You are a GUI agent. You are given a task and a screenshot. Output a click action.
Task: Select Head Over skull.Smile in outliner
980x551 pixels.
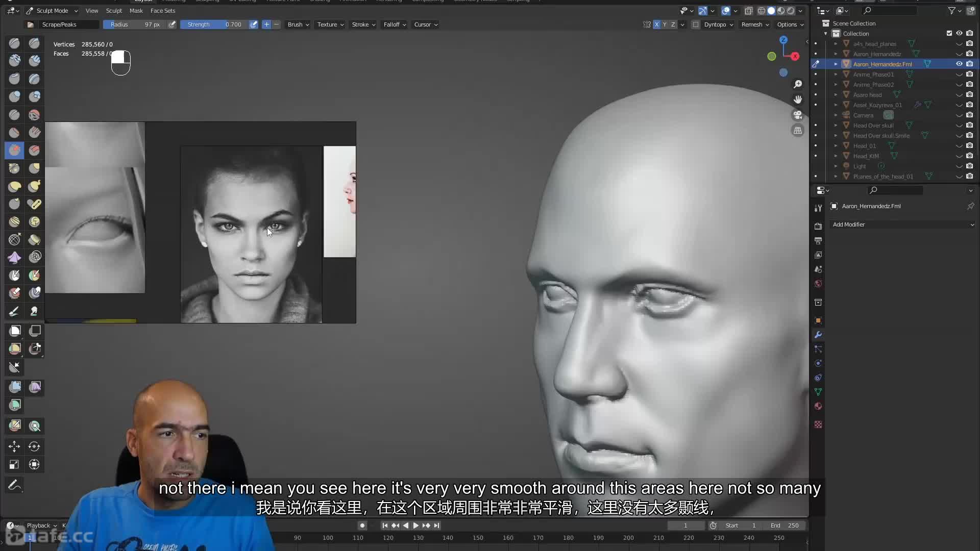tap(881, 136)
